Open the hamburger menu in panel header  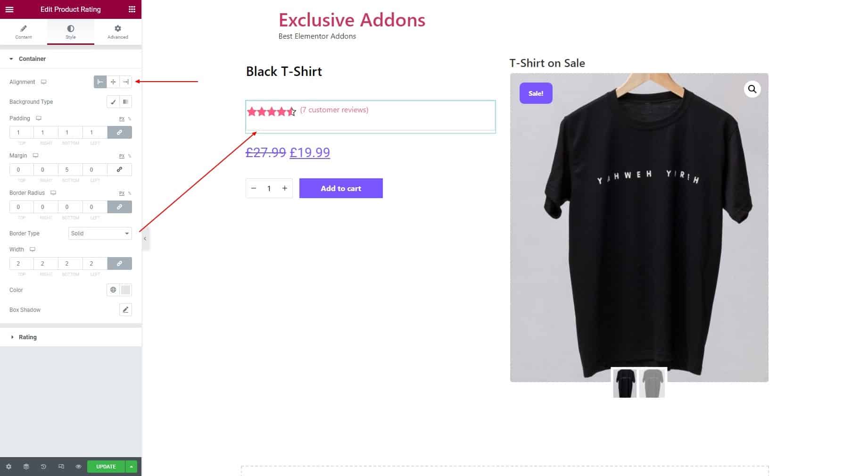9,9
